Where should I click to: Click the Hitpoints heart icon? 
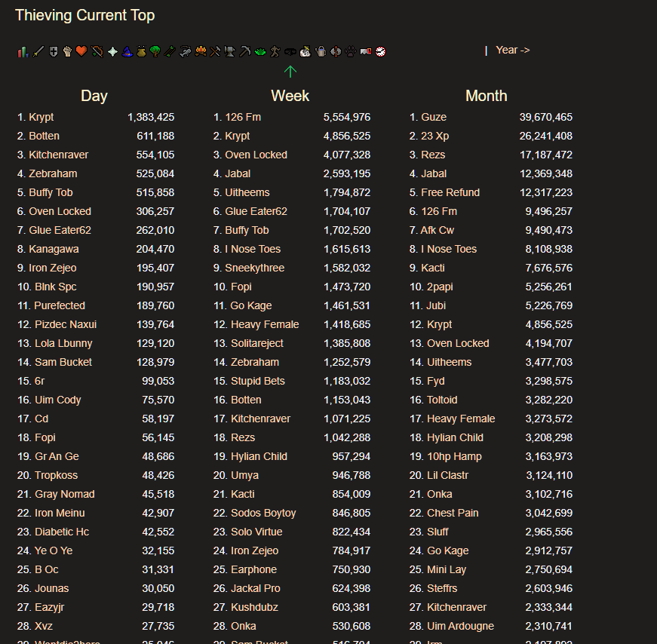(81, 51)
